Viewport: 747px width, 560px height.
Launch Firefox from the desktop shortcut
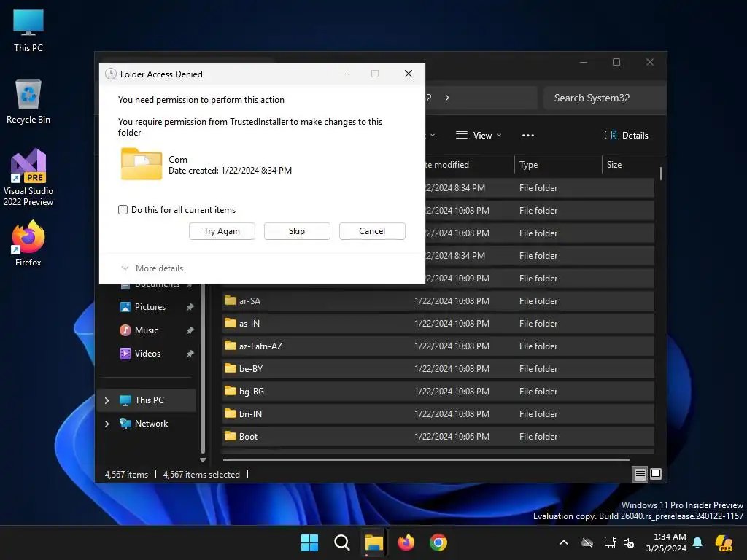pos(28,244)
